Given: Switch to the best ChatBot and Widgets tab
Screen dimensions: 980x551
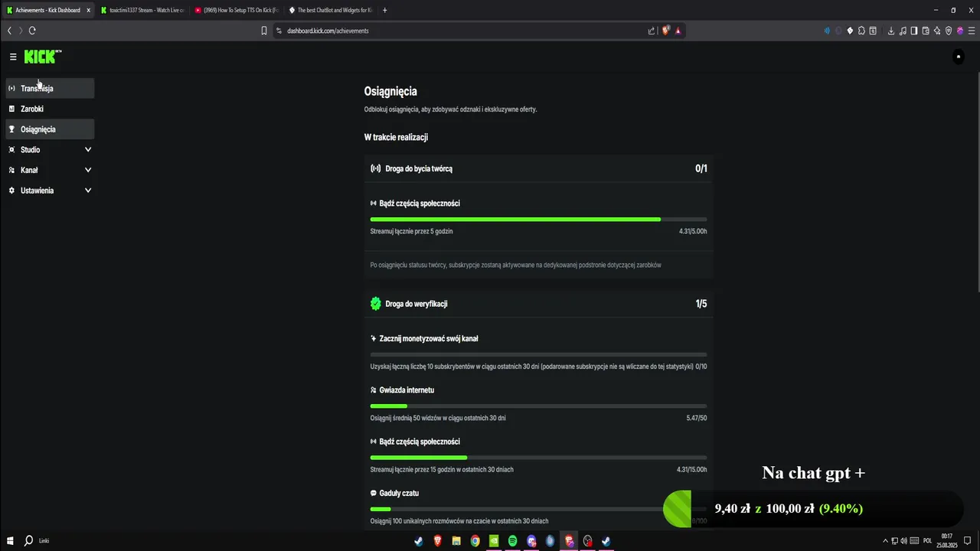Looking at the screenshot, I should coord(331,10).
